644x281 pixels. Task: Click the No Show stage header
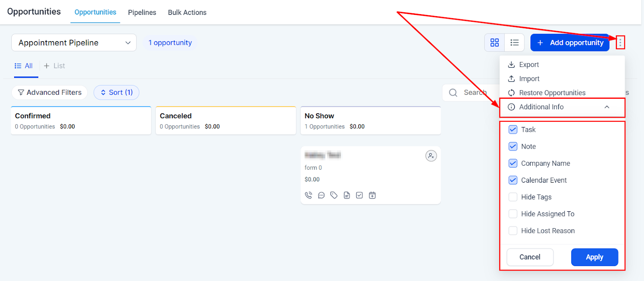click(371, 121)
